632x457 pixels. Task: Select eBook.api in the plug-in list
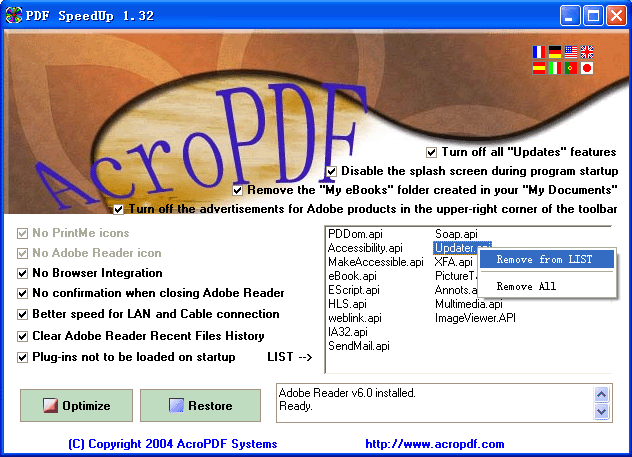(x=352, y=276)
